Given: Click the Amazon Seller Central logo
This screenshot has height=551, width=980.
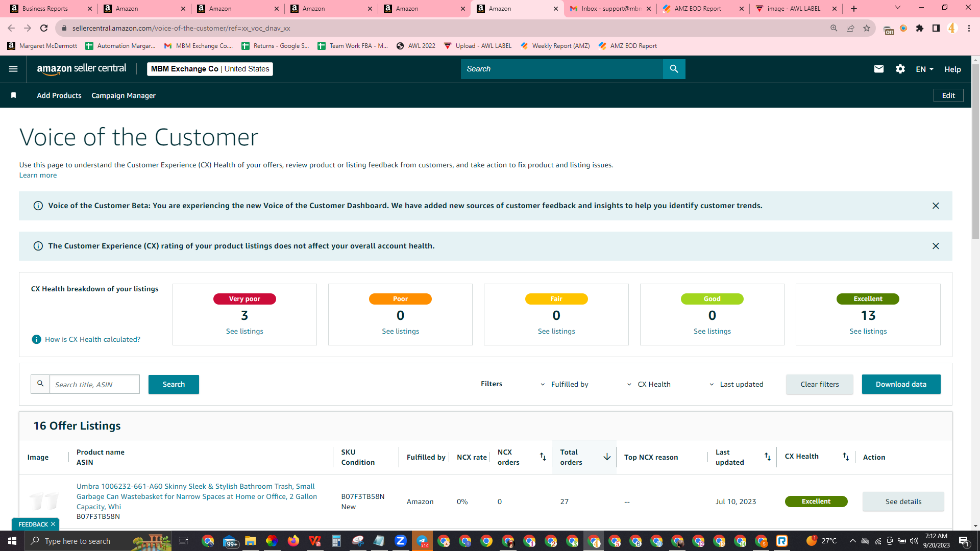Looking at the screenshot, I should coord(82,69).
